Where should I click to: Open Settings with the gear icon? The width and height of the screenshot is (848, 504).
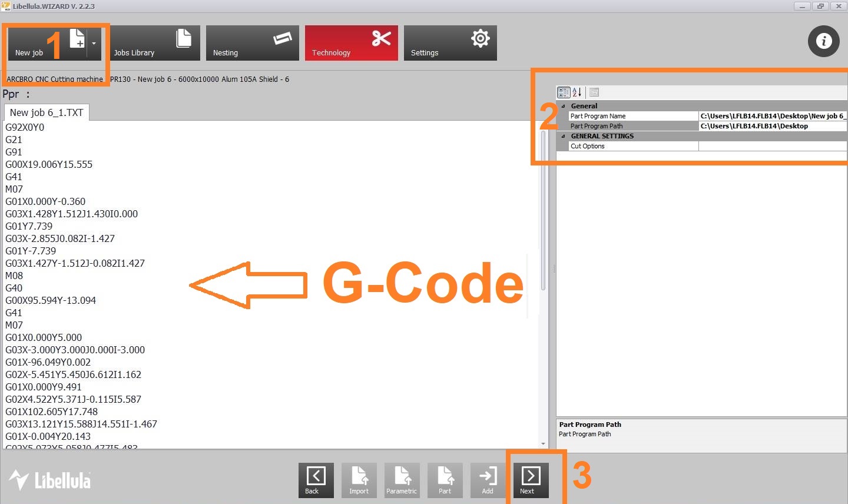(450, 43)
